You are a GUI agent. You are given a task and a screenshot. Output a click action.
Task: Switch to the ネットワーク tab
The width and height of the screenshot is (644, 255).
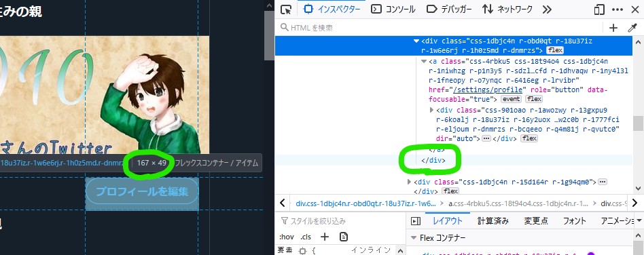pos(507,9)
